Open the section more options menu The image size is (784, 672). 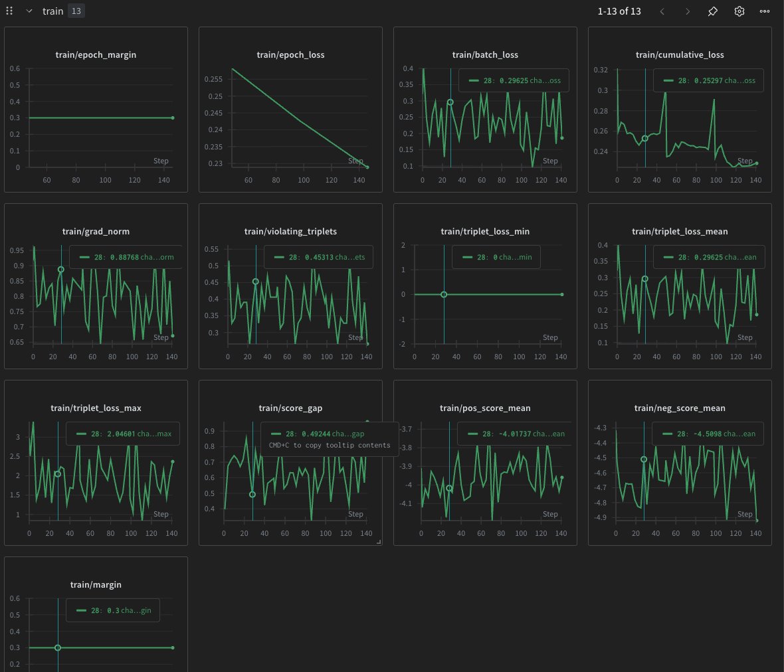click(765, 11)
